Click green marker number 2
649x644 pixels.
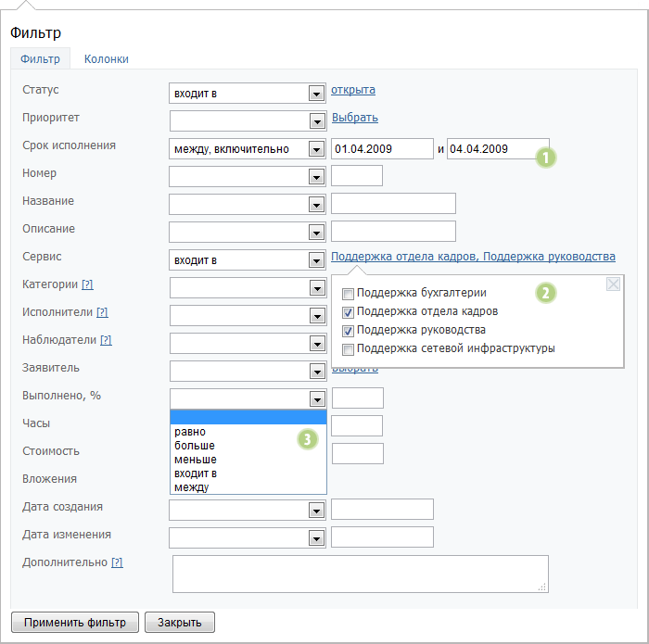click(546, 294)
